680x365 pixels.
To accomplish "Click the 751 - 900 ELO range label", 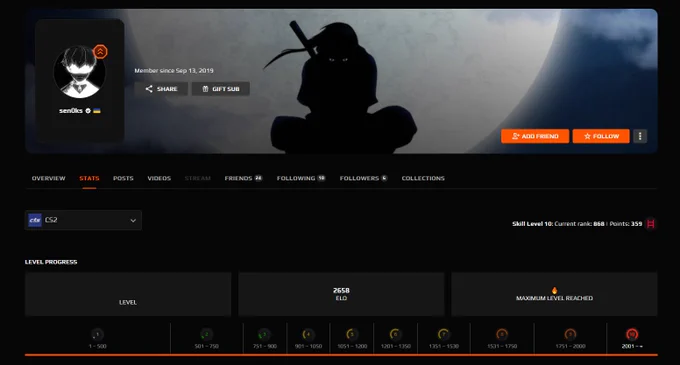I will click(265, 346).
